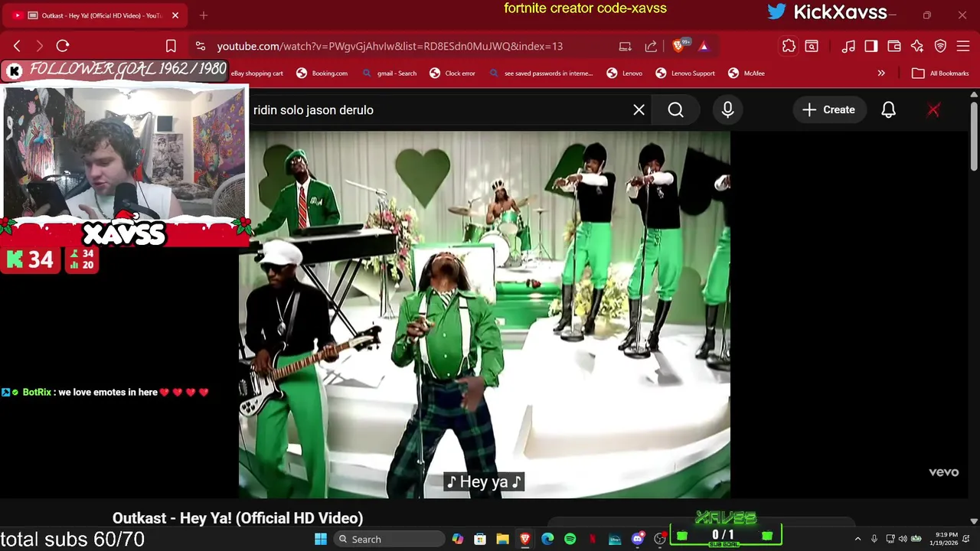Click the YouTube search field text
980x551 pixels.
coord(313,109)
